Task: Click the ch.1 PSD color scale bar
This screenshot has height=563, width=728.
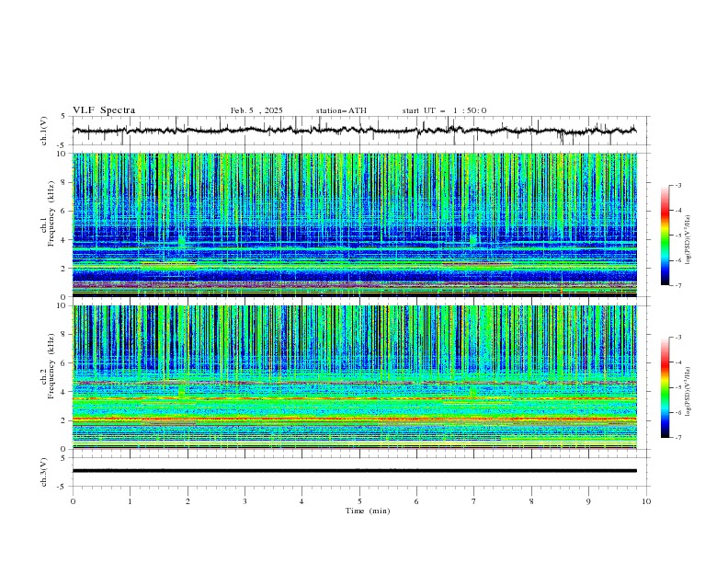Action: point(665,236)
